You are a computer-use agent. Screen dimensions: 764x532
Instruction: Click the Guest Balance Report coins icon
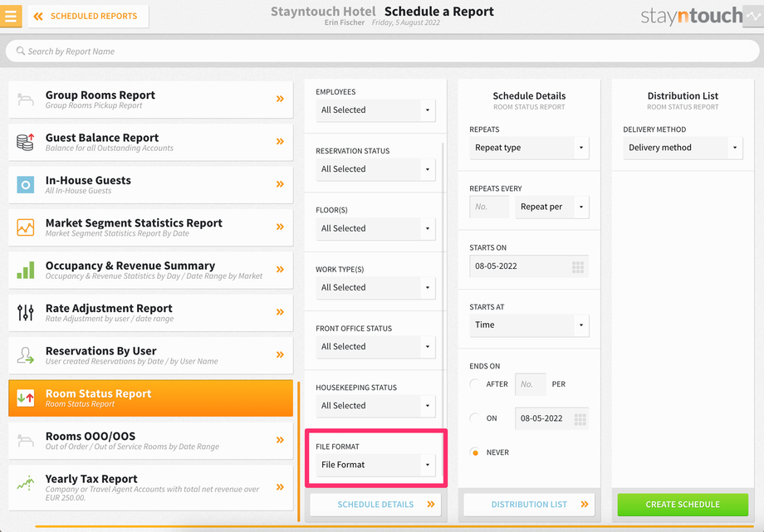click(x=26, y=142)
